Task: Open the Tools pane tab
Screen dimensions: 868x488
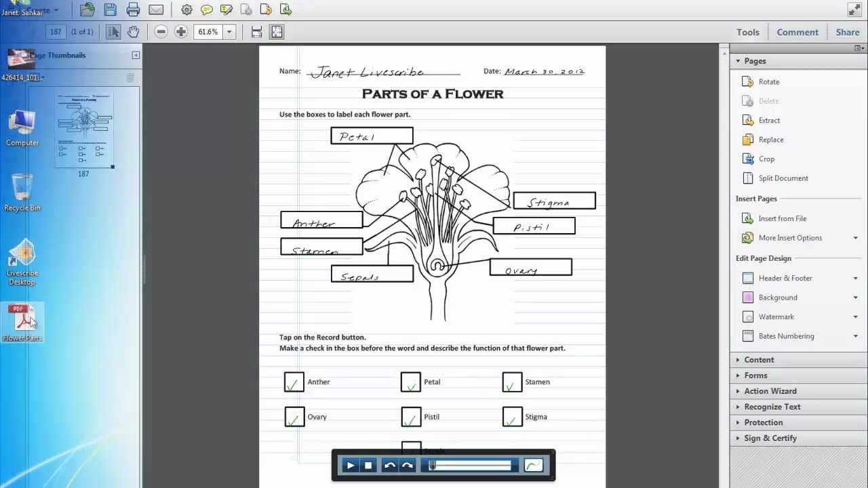Action: tap(748, 32)
